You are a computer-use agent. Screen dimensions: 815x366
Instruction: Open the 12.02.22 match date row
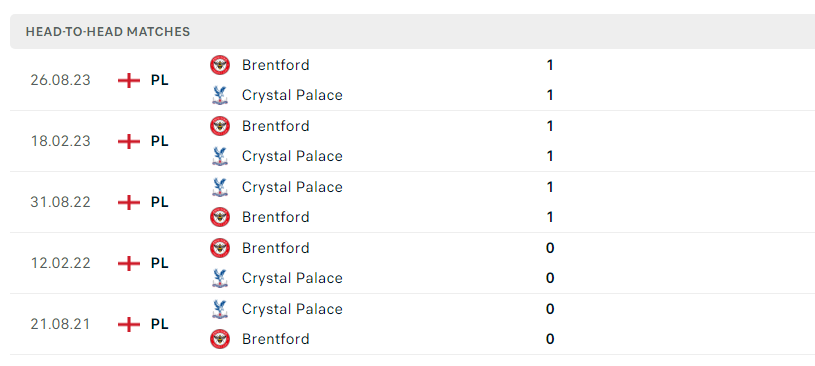(x=413, y=263)
